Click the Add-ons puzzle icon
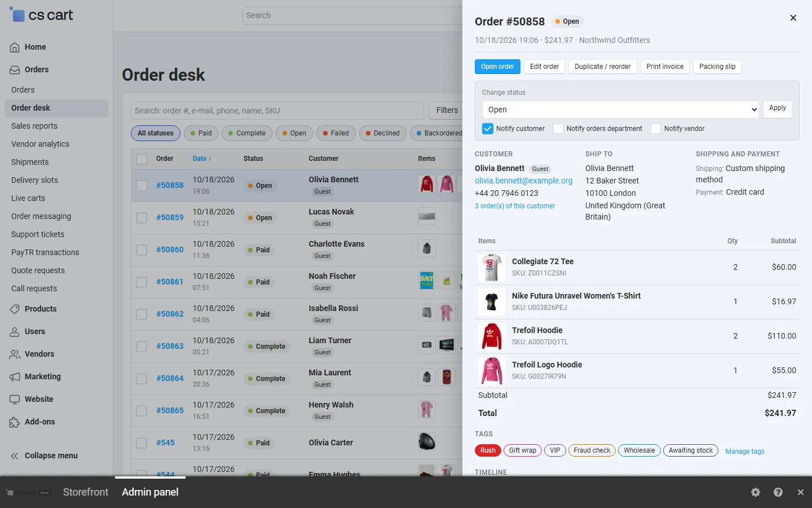The image size is (812, 508). coord(15,422)
